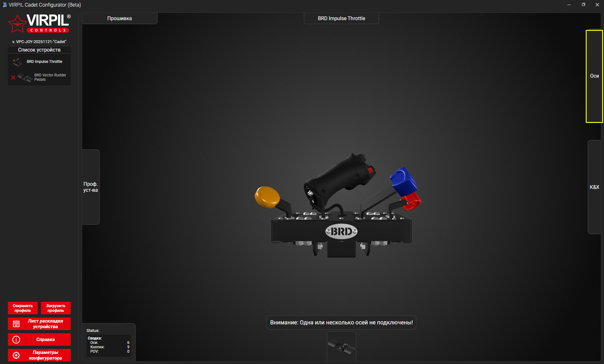Select the bottom device thumbnail preview
The height and width of the screenshot is (364, 604).
[x=341, y=346]
